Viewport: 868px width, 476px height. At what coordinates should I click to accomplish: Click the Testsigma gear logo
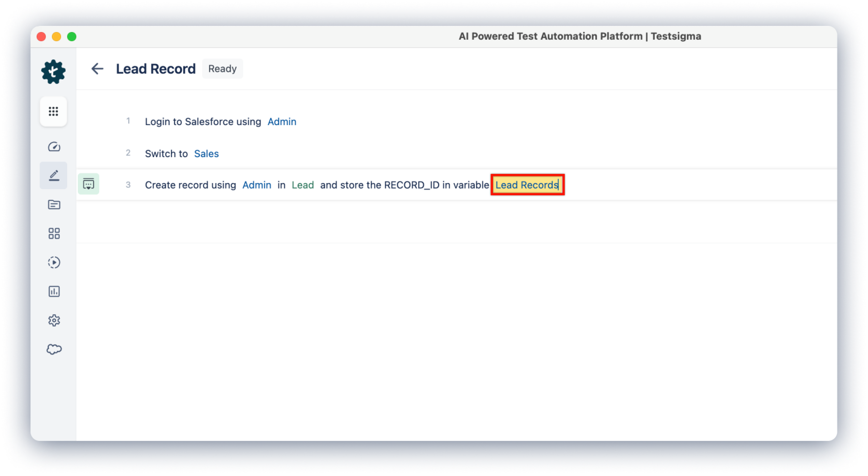(x=53, y=72)
